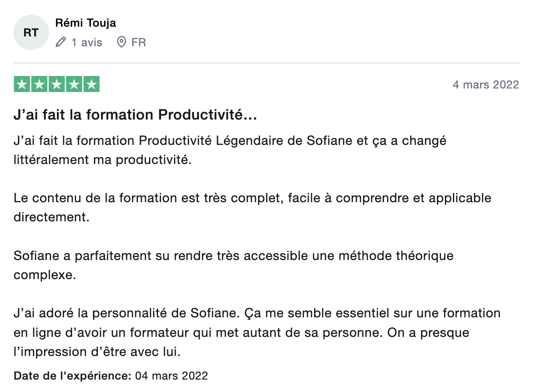
Task: Click the location pin icon
Action: 121,43
